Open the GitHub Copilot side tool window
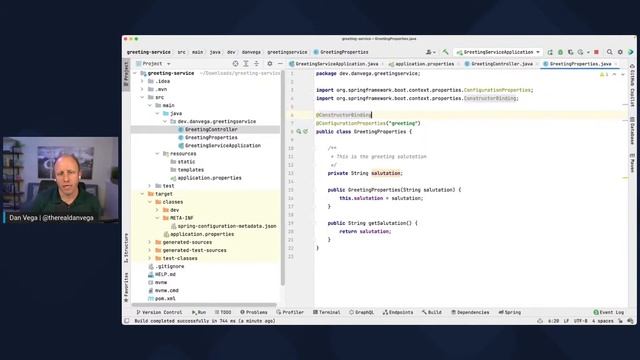The width and height of the screenshot is (640, 360). (x=632, y=86)
